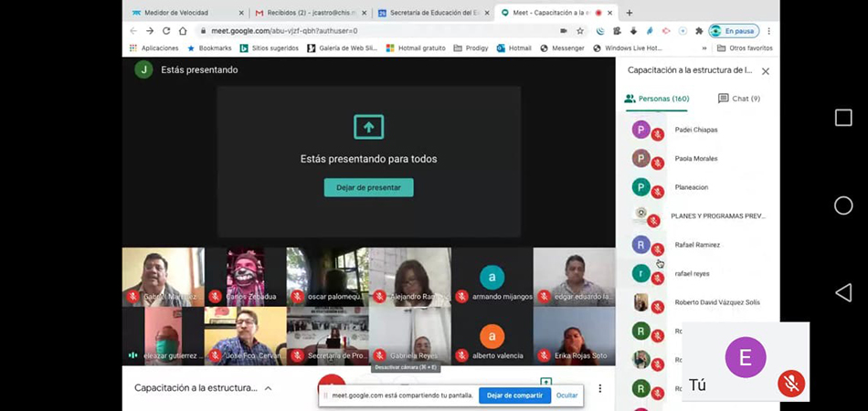Toggle the muted mic beside Planeacion
Viewport: 868px width, 411px height.
658,192
